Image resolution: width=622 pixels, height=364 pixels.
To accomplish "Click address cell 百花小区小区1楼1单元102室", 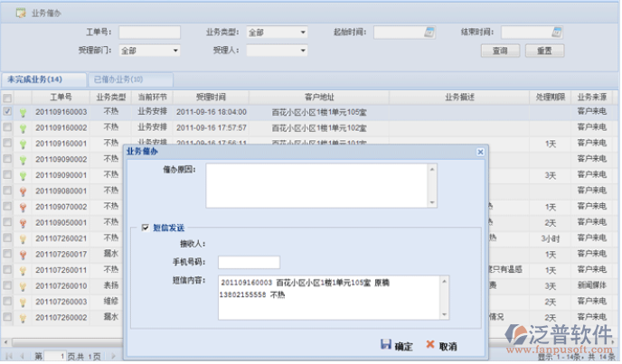I will coord(319,128).
